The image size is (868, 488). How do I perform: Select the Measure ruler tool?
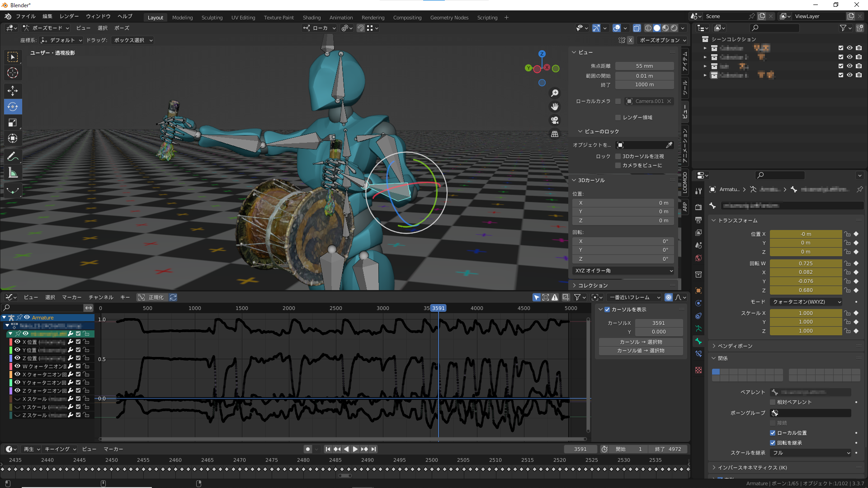(x=13, y=173)
